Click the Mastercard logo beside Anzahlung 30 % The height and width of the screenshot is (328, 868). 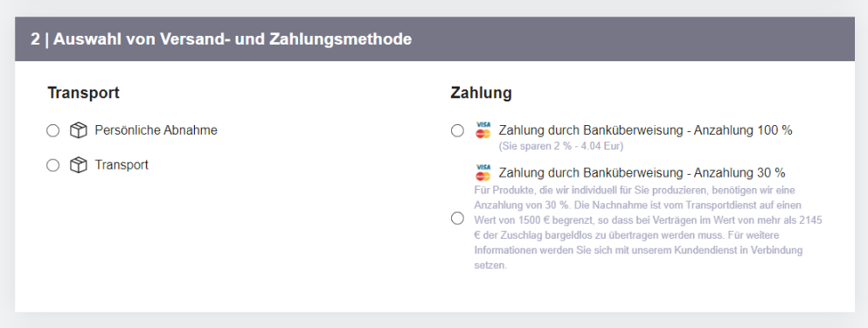[x=483, y=176]
